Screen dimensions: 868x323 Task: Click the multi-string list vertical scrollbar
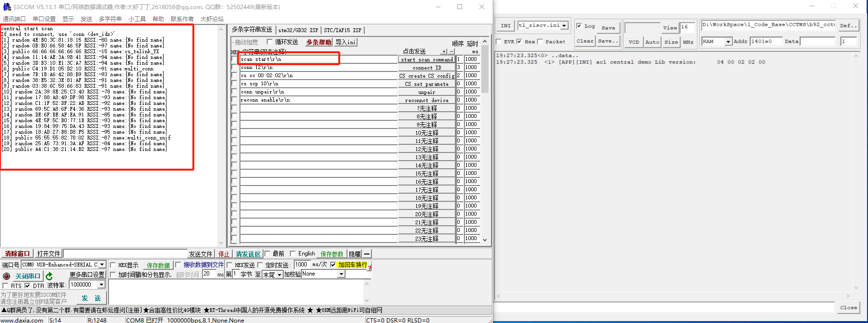(x=485, y=141)
